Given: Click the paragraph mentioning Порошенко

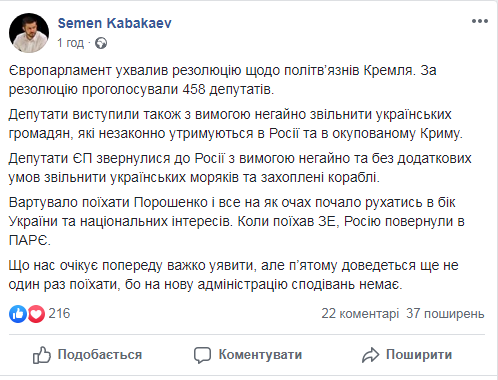Looking at the screenshot, I should pos(236,221).
